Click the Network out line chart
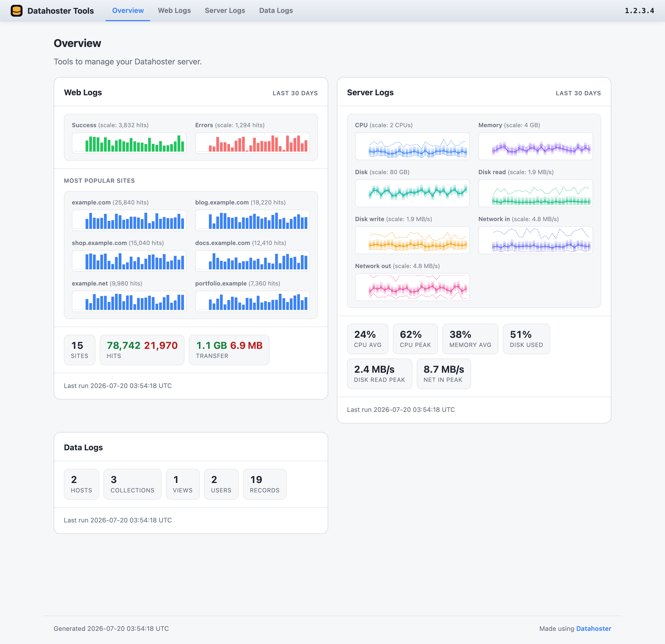The image size is (665, 644). point(412,287)
